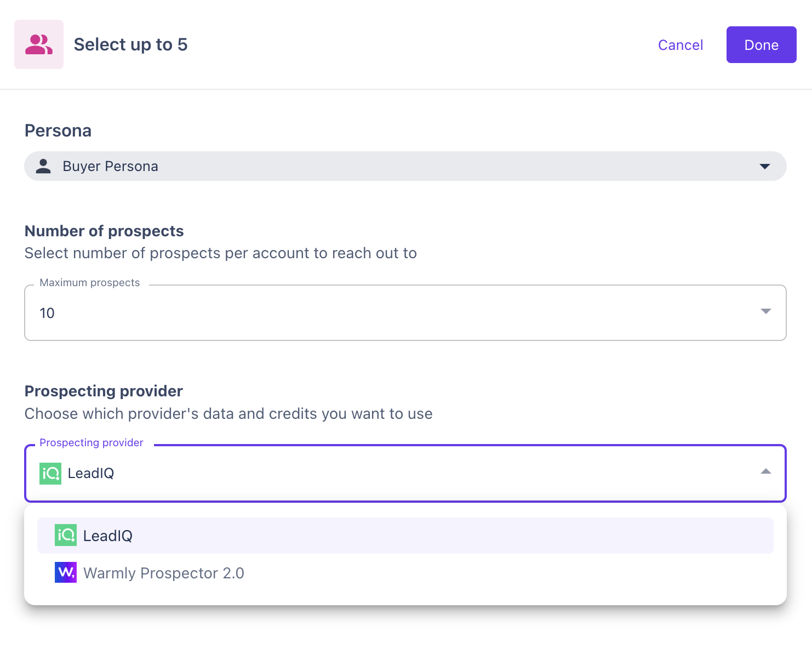Click the 'Prospecting provider' bold section heading
The width and height of the screenshot is (812, 671).
click(x=104, y=391)
